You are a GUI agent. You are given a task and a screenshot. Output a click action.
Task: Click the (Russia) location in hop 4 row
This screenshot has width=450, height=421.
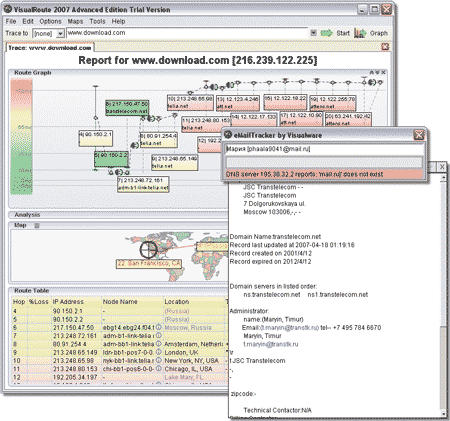pyautogui.click(x=177, y=311)
